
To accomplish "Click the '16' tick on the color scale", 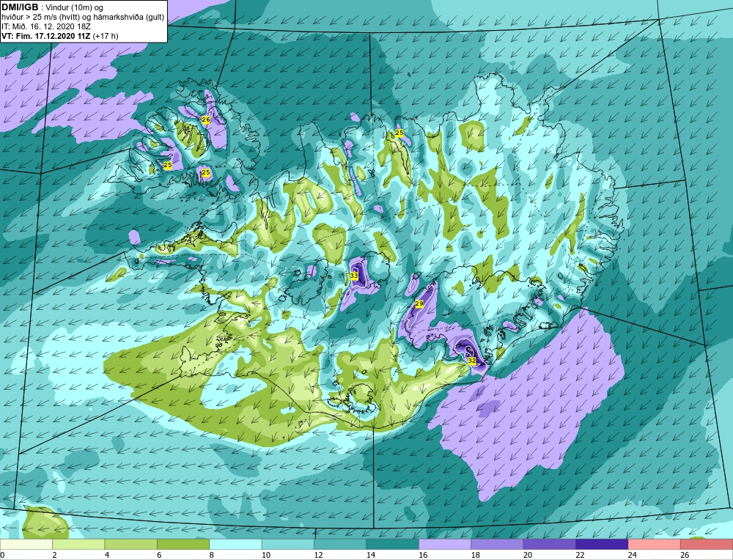I will (423, 555).
